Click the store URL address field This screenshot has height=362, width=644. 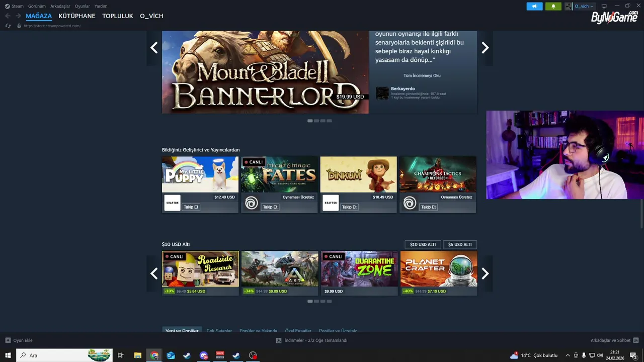(52, 26)
